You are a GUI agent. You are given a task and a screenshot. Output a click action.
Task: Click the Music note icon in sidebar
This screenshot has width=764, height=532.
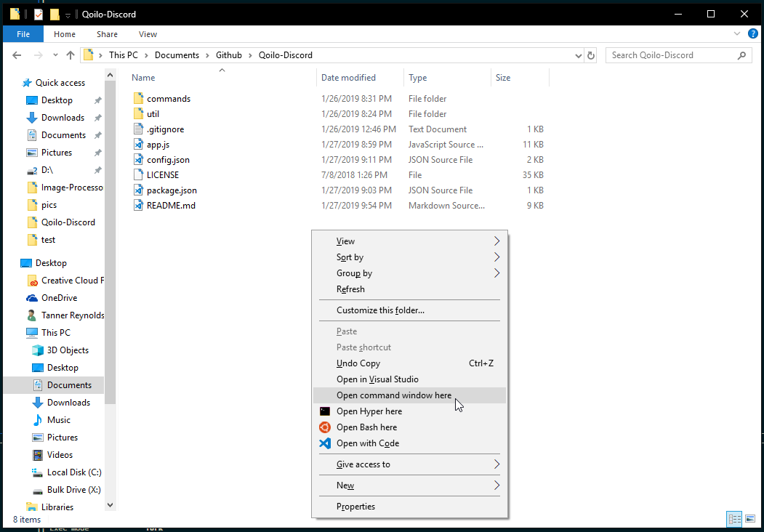38,420
